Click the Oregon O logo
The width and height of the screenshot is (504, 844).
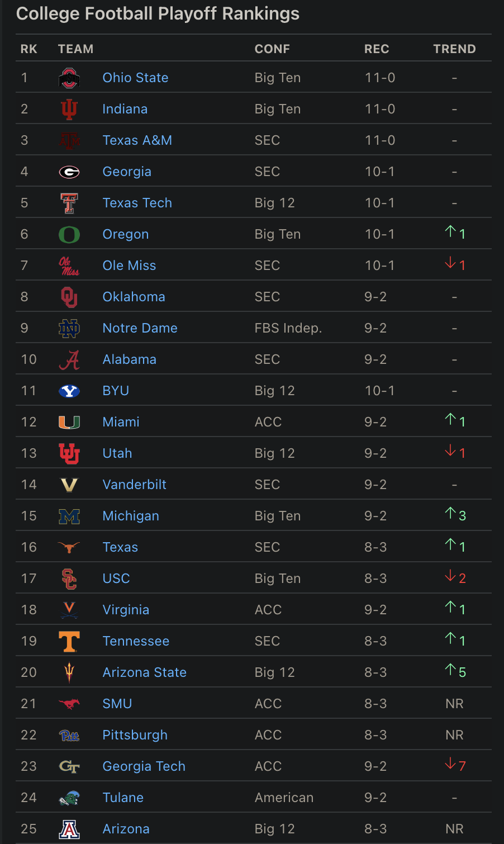tap(69, 235)
